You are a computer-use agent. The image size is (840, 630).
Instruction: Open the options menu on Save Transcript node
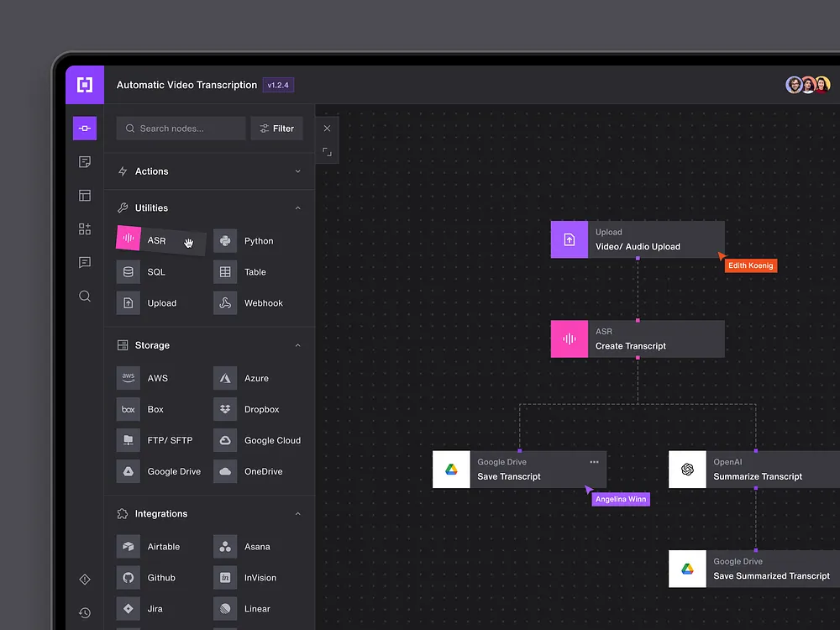pos(593,460)
